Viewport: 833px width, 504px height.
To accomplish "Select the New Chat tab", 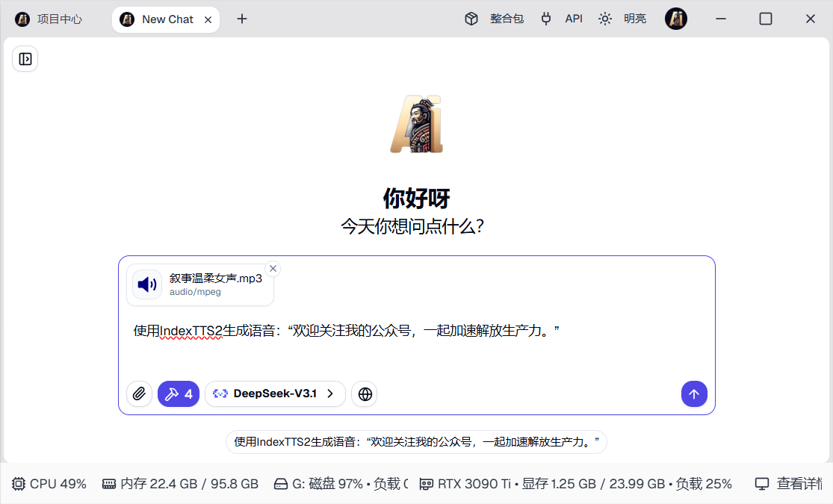I will (x=166, y=19).
